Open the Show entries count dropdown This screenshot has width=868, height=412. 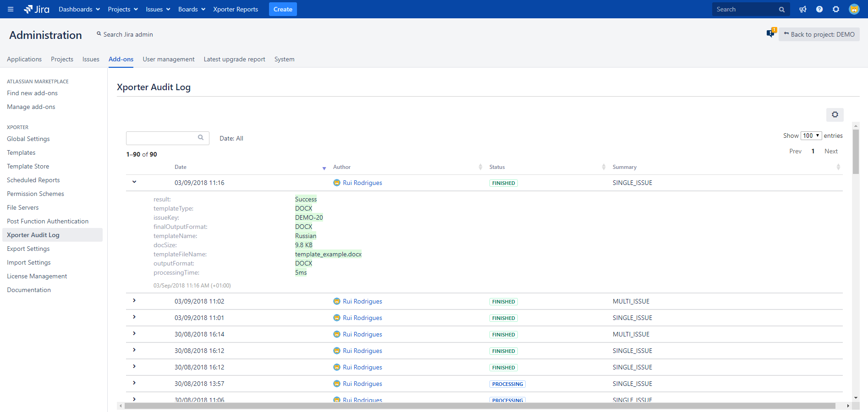811,136
